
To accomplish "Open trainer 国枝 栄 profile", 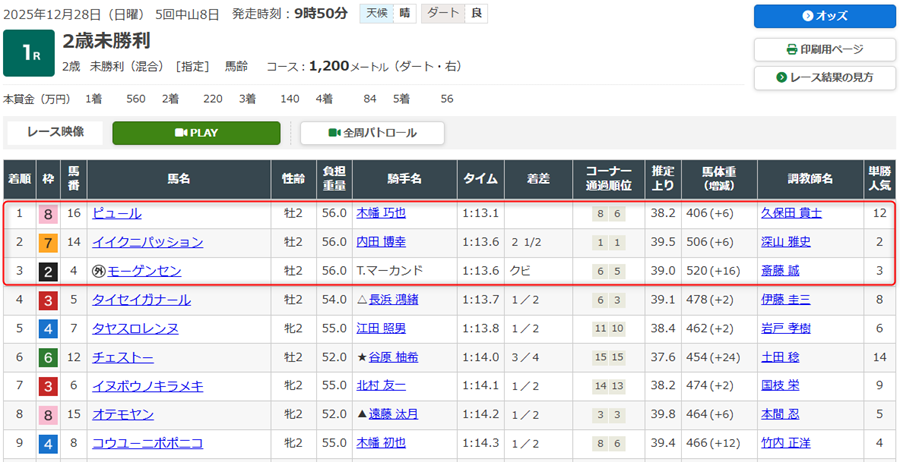I will (x=780, y=386).
